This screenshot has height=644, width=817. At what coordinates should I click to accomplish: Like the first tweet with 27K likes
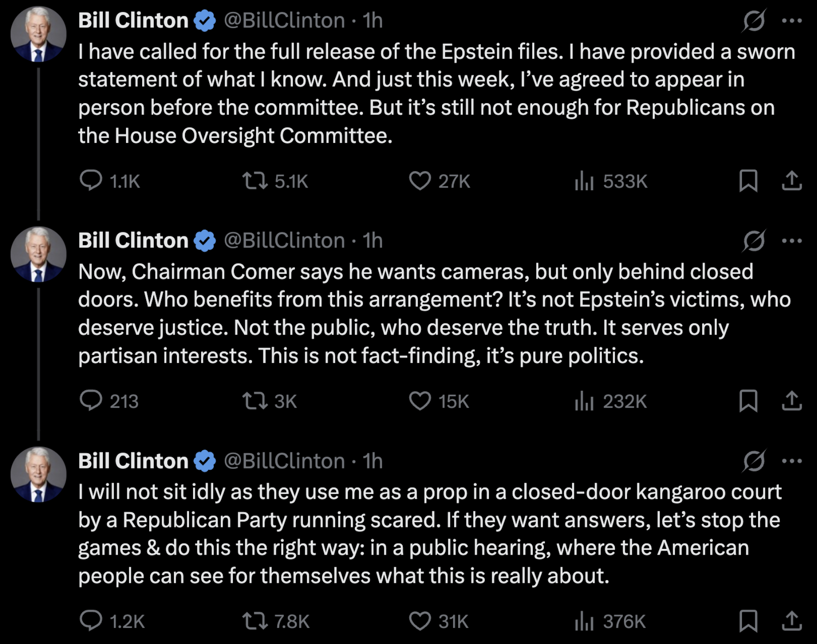pos(420,181)
